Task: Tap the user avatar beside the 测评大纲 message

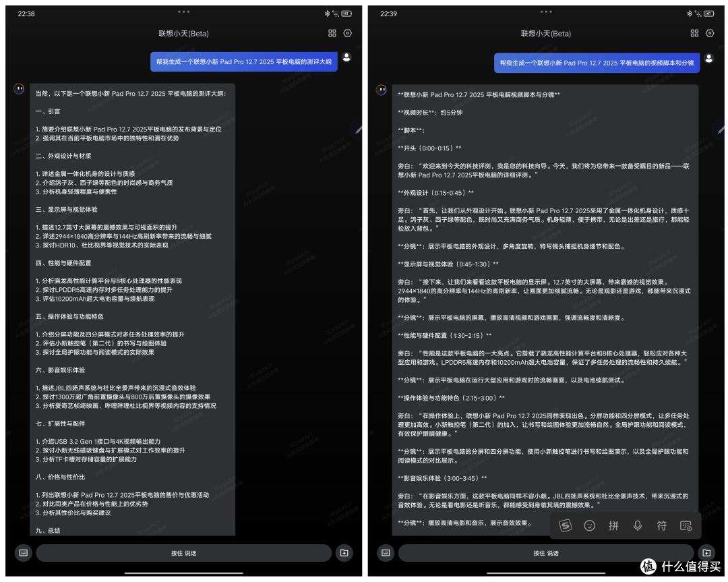Action: [x=346, y=57]
